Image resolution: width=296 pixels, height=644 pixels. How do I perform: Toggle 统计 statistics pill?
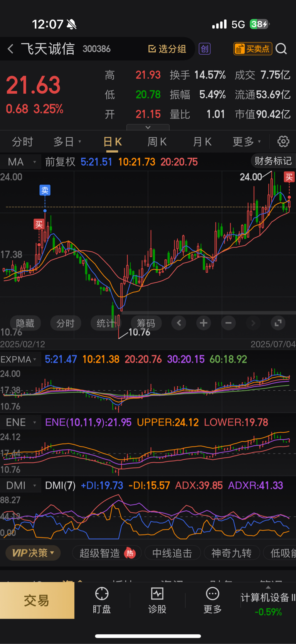[x=106, y=323]
